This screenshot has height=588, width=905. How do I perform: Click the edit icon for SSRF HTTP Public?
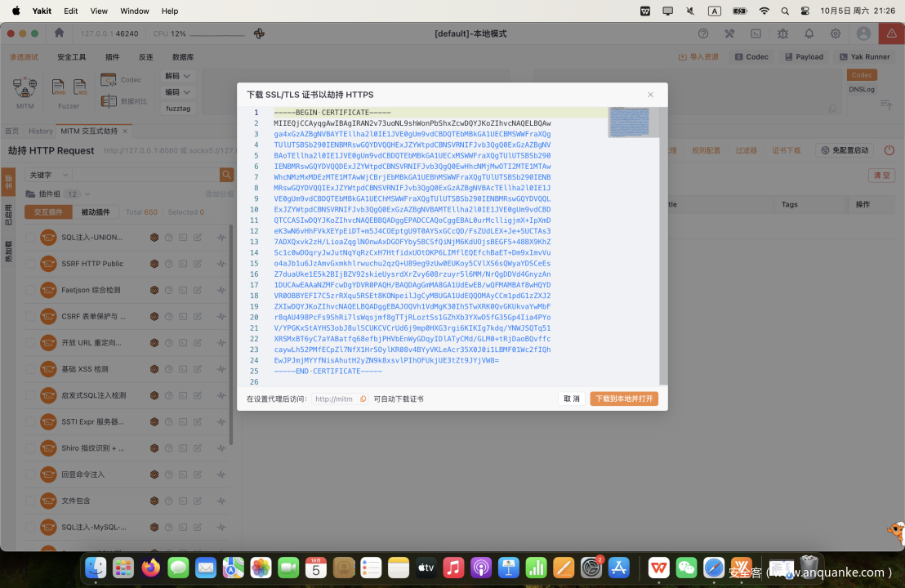pos(198,264)
